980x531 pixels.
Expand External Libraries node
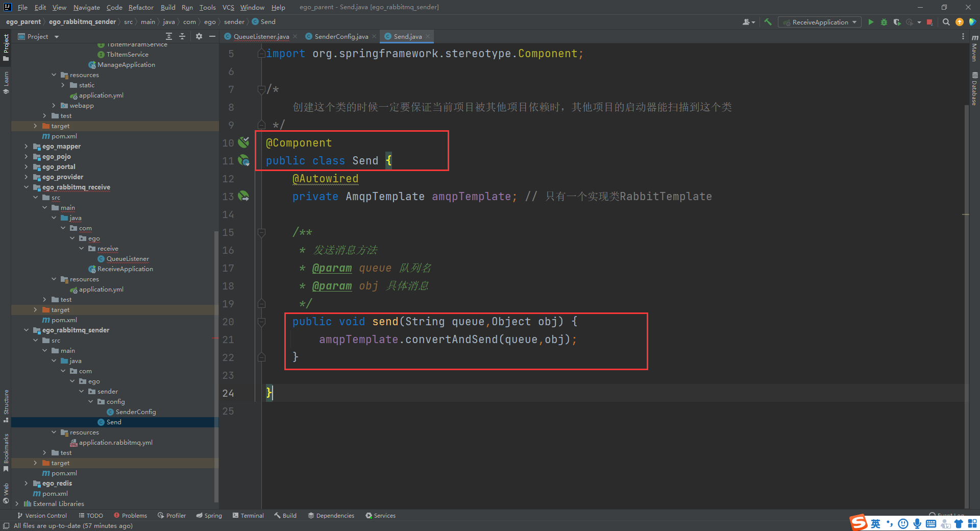coord(17,504)
